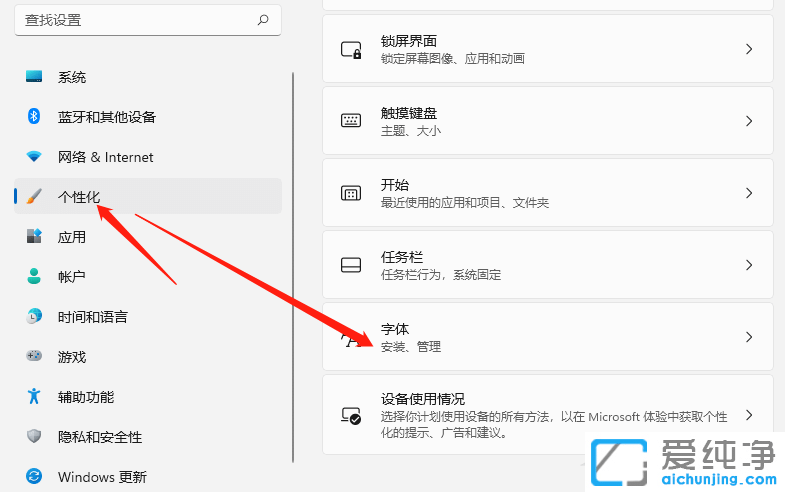The width and height of the screenshot is (785, 492).
Task: Expand the 锁屏界面 chevron arrow
Action: pos(749,49)
